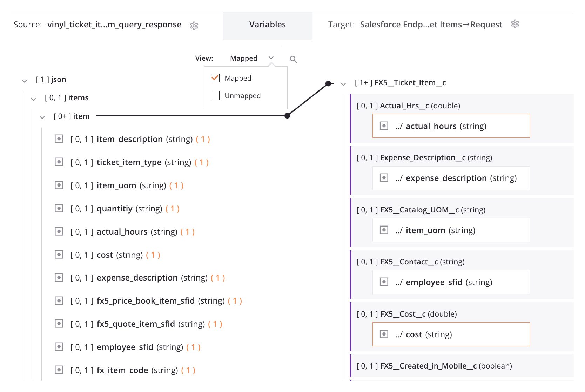Select source vinyl_ticket_it...m_query_response name
This screenshot has height=392, width=585.
click(x=114, y=25)
